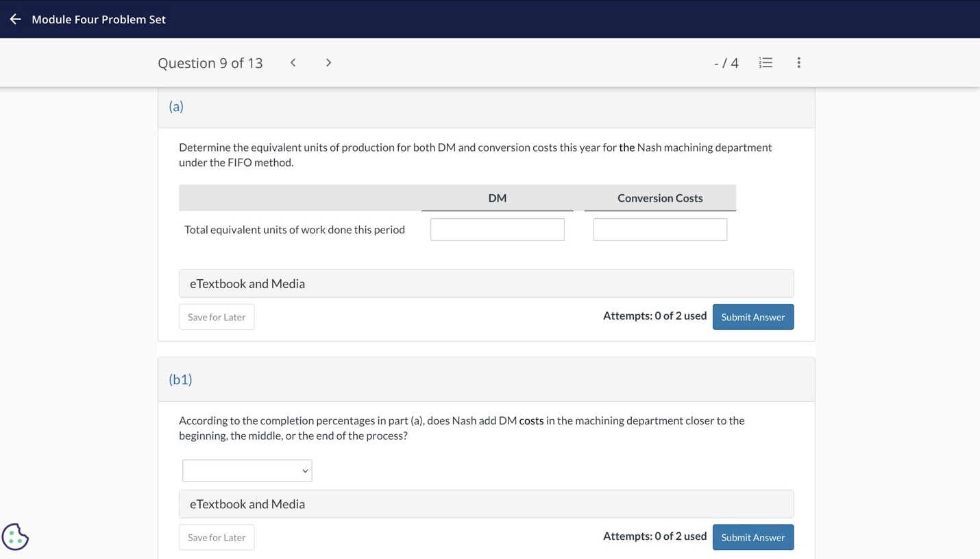Open the cookie preferences icon

tap(15, 536)
